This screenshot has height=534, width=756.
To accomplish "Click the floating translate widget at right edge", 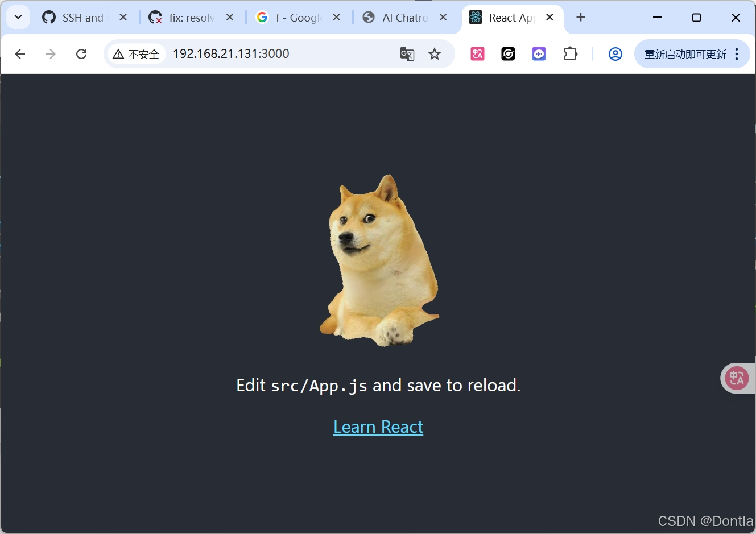I will coord(738,378).
